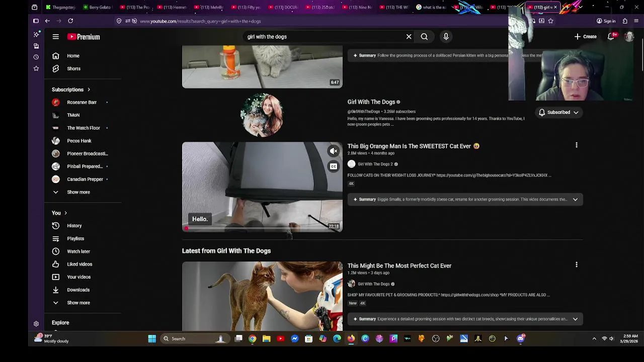Viewport: 644px width, 362px height.
Task: Open the notifications bell
Action: tap(611, 37)
